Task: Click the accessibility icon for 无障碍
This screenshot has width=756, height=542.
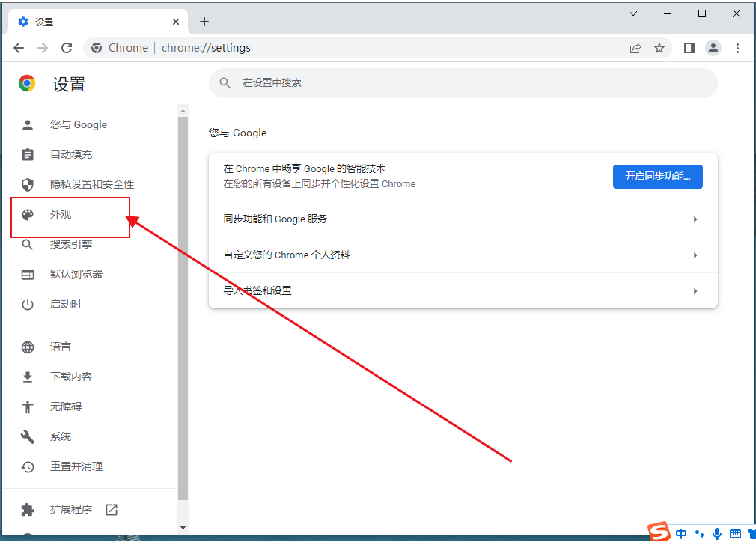Action: pyautogui.click(x=28, y=407)
